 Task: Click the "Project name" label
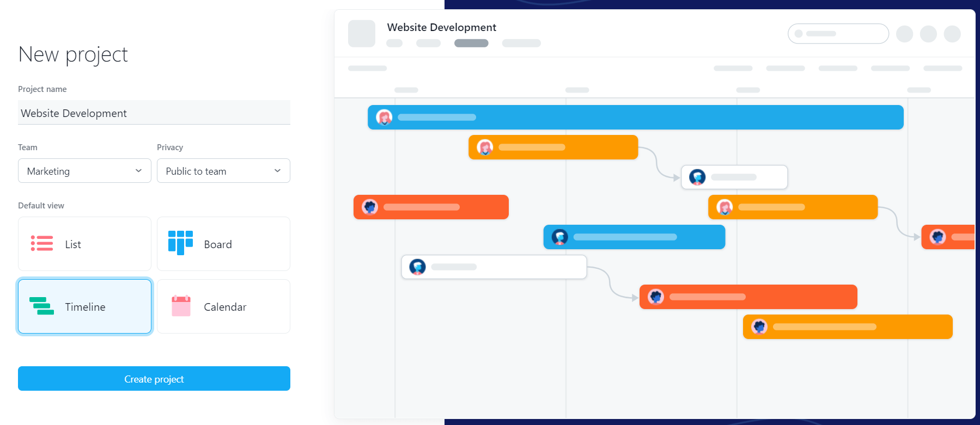point(42,89)
